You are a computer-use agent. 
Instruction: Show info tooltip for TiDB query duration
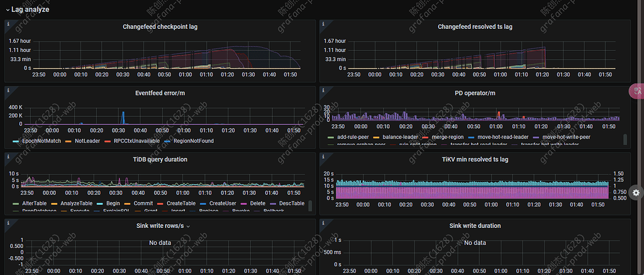click(x=8, y=157)
